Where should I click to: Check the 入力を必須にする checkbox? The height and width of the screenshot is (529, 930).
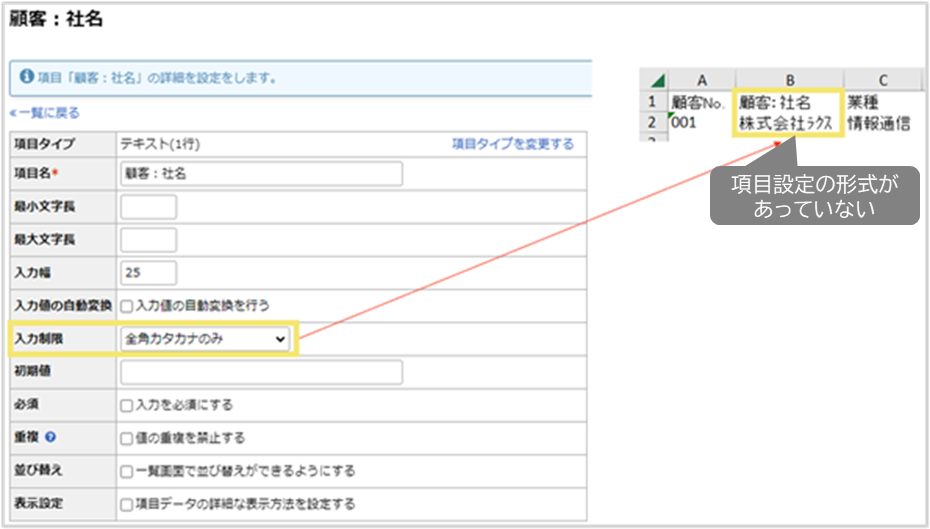coord(127,406)
